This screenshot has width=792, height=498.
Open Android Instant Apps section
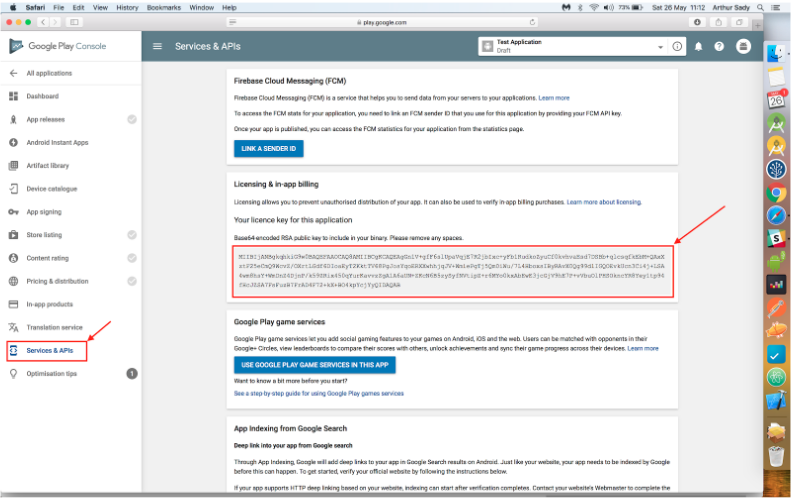tap(57, 142)
